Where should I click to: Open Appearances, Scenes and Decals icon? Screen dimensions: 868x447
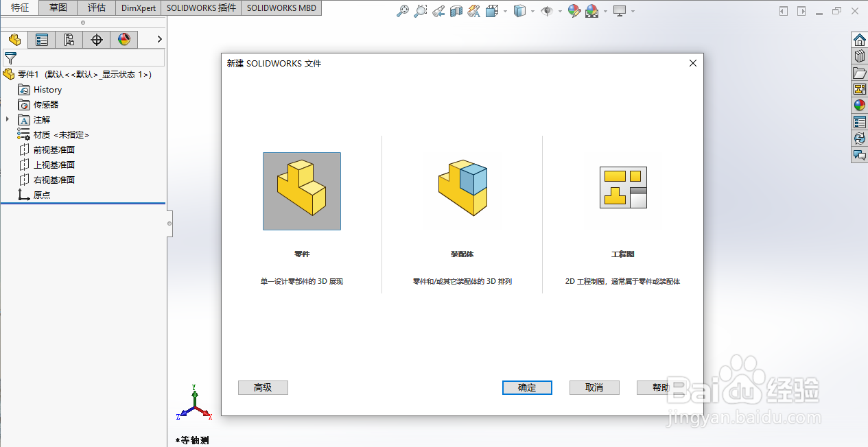pos(859,106)
